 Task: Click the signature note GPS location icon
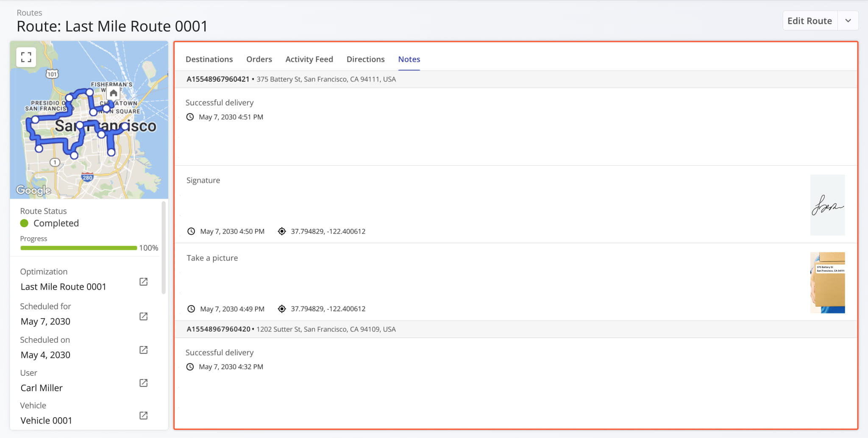click(282, 231)
